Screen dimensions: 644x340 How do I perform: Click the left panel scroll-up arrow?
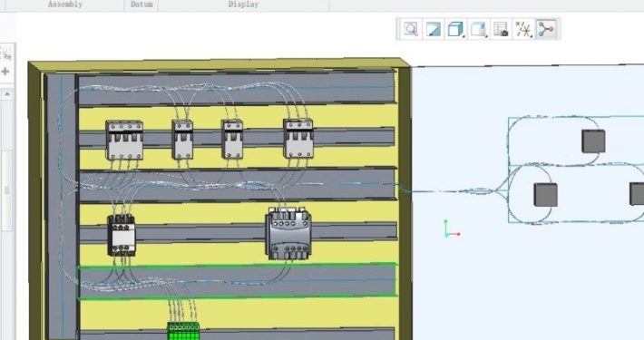pyautogui.click(x=6, y=94)
